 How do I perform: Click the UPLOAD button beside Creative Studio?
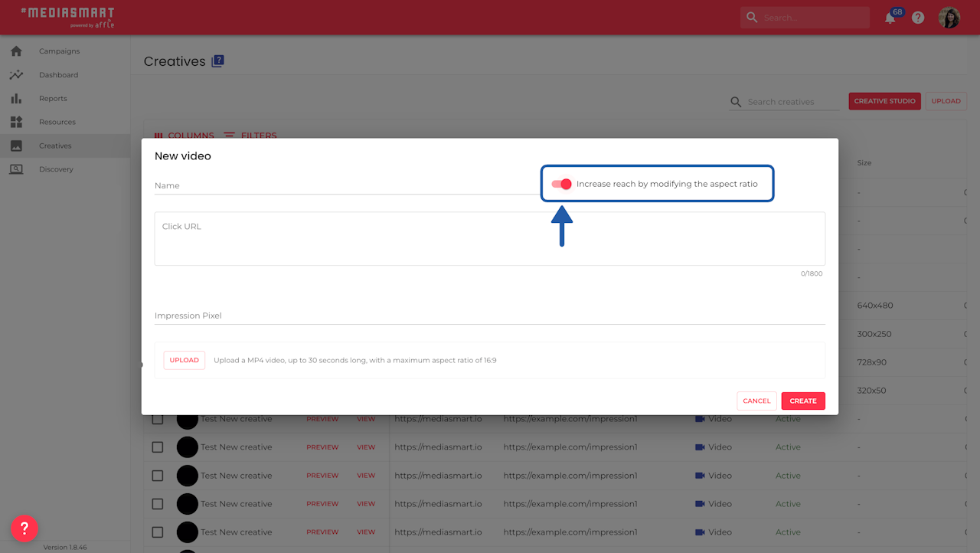(x=946, y=101)
